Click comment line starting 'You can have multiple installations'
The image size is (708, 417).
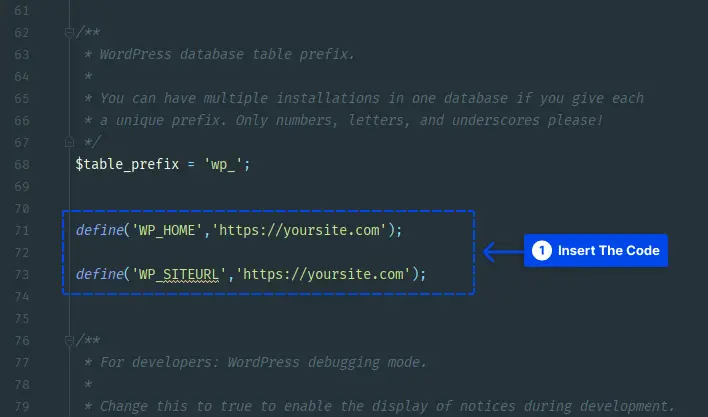pyautogui.click(x=372, y=98)
